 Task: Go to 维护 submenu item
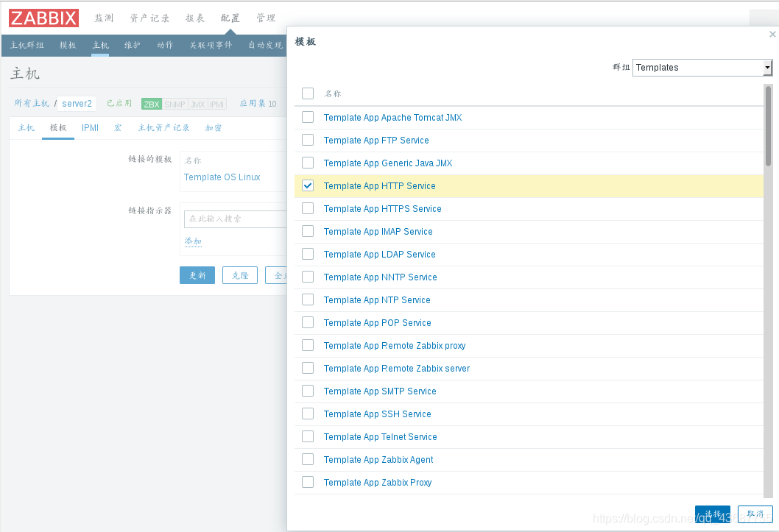(132, 45)
